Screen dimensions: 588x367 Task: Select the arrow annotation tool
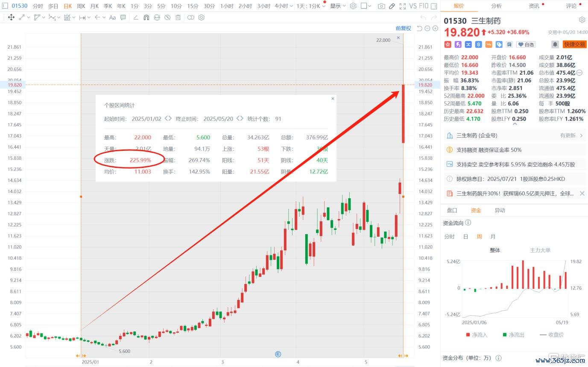click(97, 18)
